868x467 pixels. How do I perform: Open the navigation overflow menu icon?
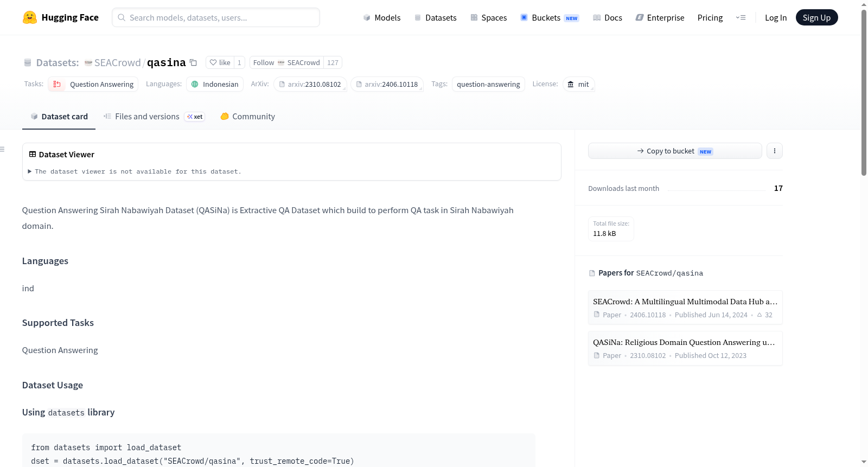coord(741,17)
